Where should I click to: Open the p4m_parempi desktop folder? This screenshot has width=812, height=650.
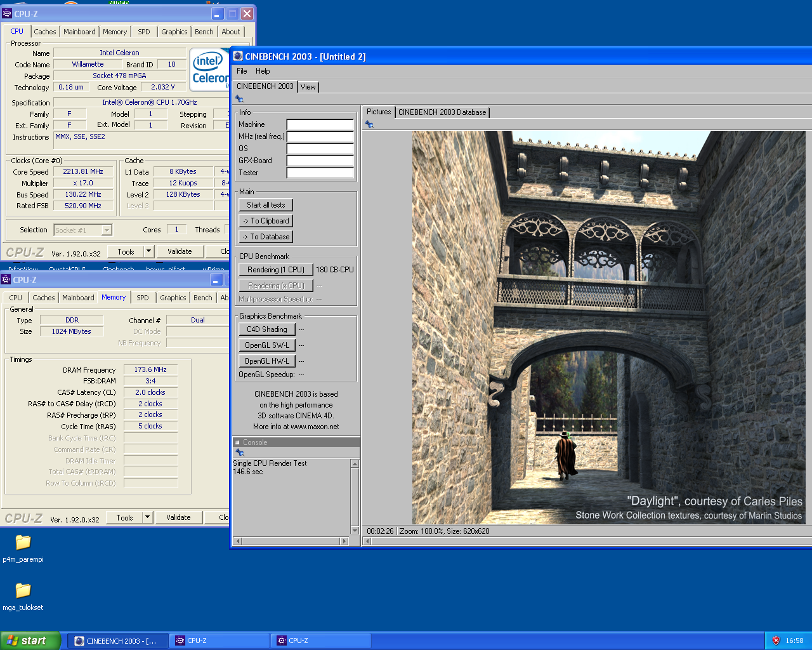[23, 548]
